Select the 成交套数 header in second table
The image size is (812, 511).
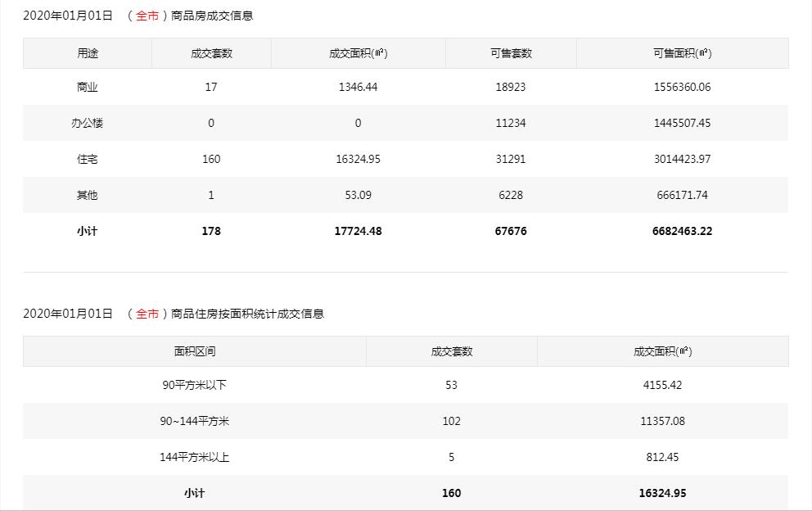pos(452,351)
